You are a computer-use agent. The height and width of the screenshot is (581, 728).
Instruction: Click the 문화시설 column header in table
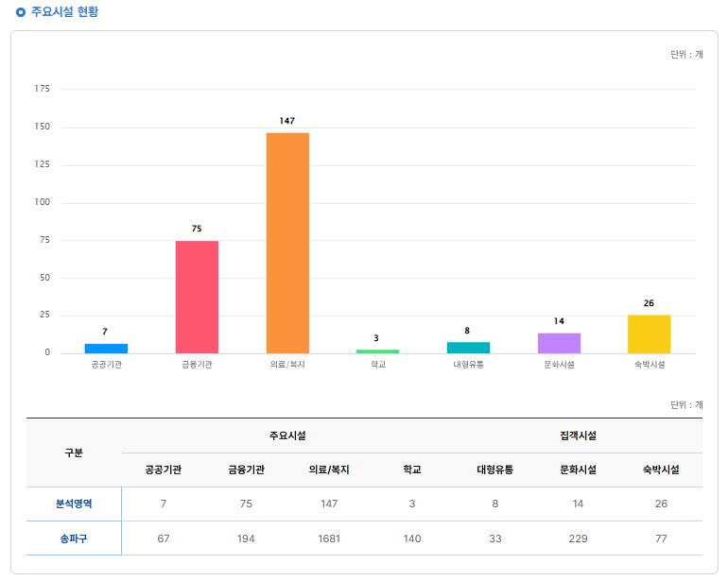click(x=578, y=470)
